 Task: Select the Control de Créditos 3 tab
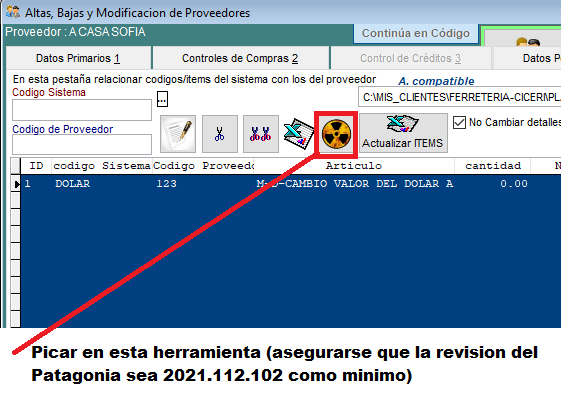(410, 58)
